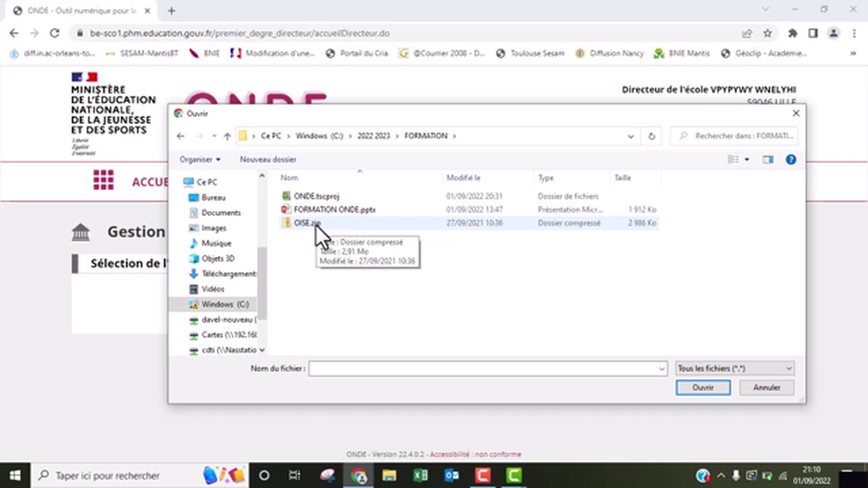
Task: Select the FORMATION ONDE.pptx file
Action: pos(334,209)
